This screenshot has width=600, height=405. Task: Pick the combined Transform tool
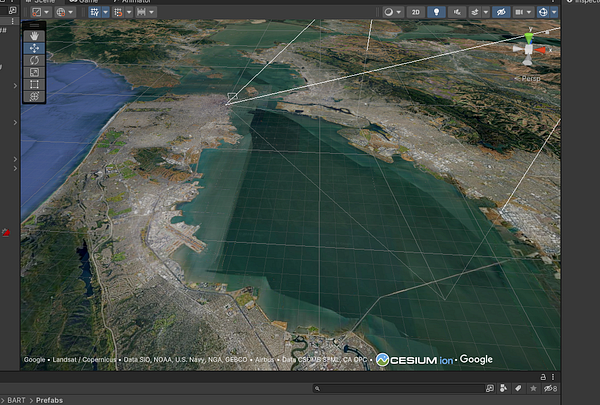[34, 97]
